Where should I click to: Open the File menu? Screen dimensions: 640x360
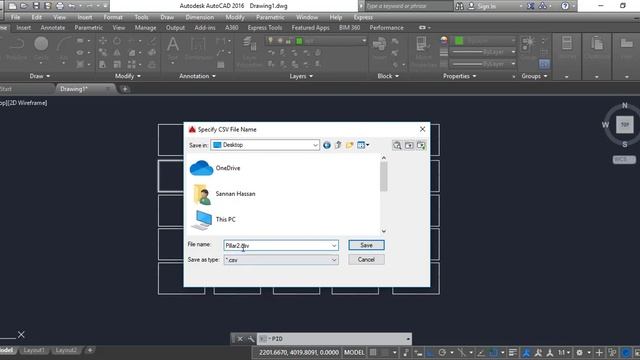point(16,17)
